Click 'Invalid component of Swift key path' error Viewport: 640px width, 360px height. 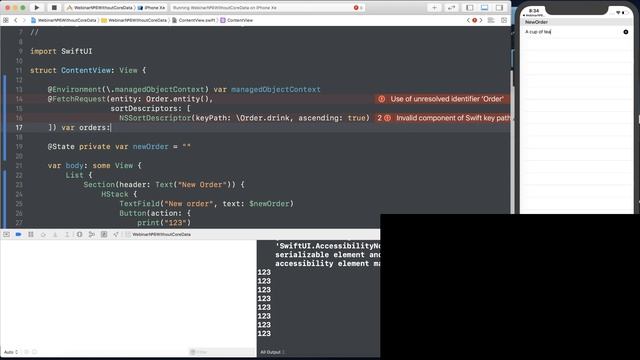click(x=453, y=118)
